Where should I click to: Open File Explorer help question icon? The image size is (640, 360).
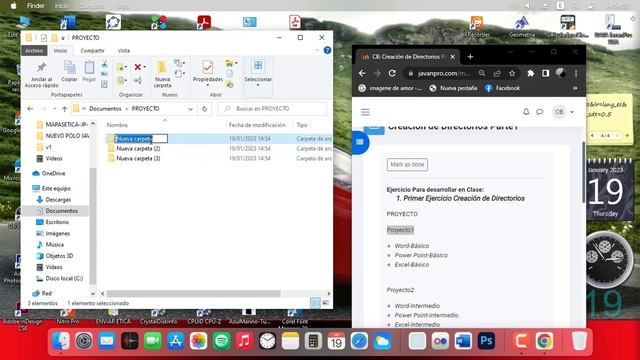tap(327, 50)
